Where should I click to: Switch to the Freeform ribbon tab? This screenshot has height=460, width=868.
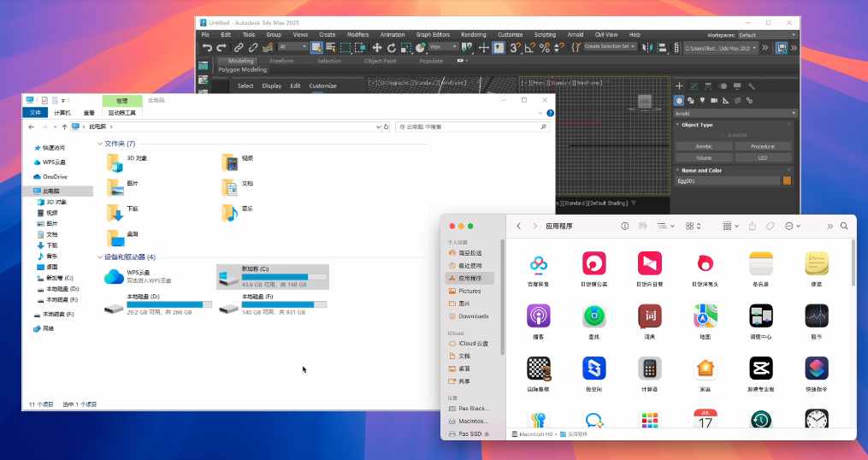(281, 61)
